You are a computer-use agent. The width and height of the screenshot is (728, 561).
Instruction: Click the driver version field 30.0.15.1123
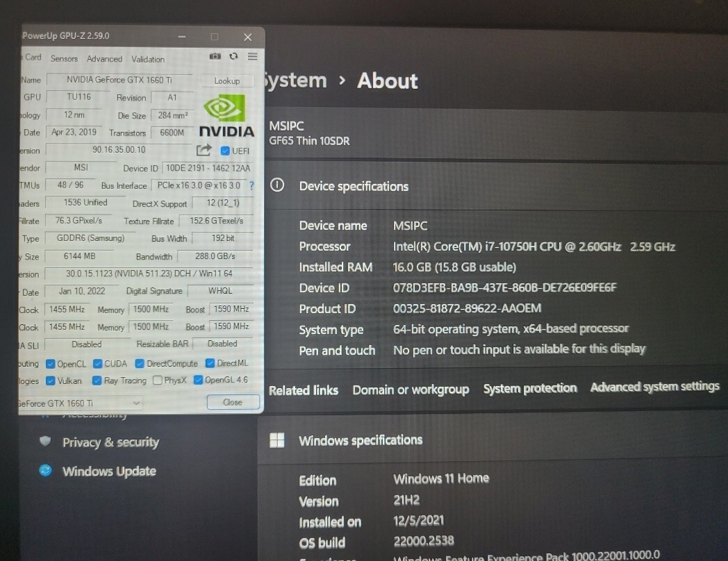[x=149, y=274]
